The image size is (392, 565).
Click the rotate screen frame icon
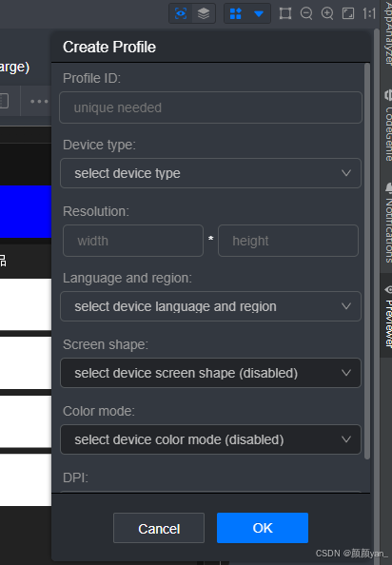tap(285, 13)
